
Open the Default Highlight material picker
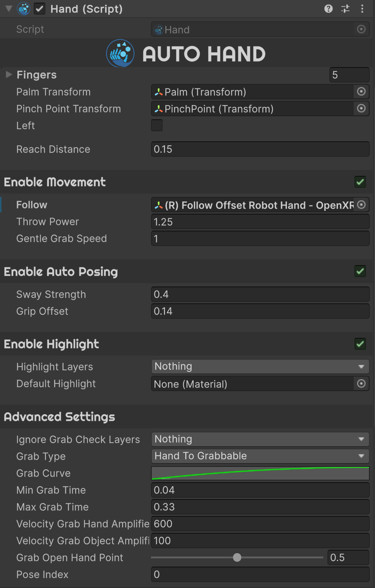coord(361,384)
